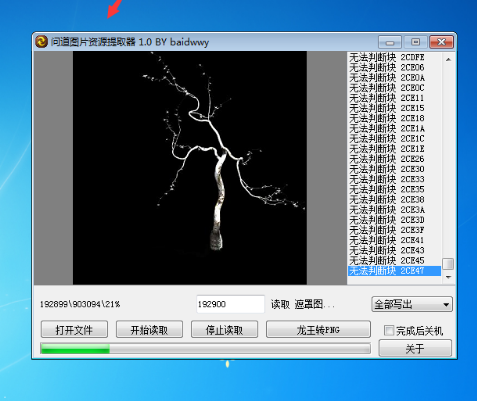Select list entry 无法判断块 2CE1C
The image size is (477, 401).
click(394, 139)
